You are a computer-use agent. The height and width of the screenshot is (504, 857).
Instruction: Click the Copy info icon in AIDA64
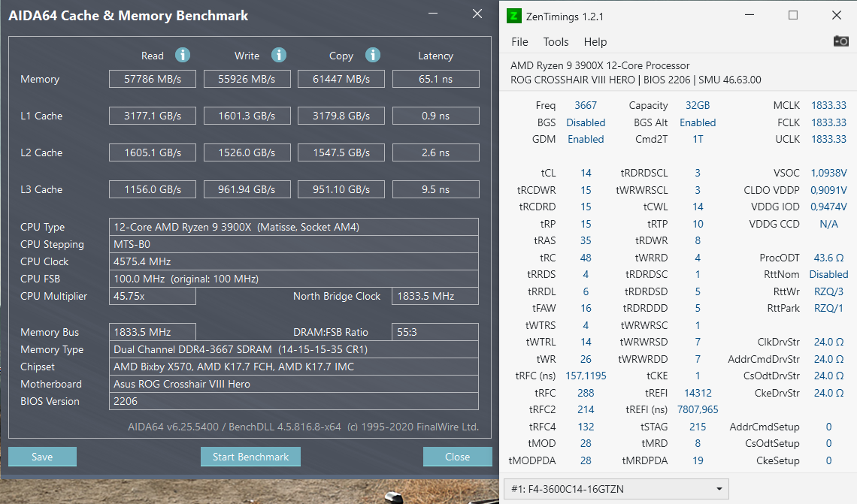[373, 55]
